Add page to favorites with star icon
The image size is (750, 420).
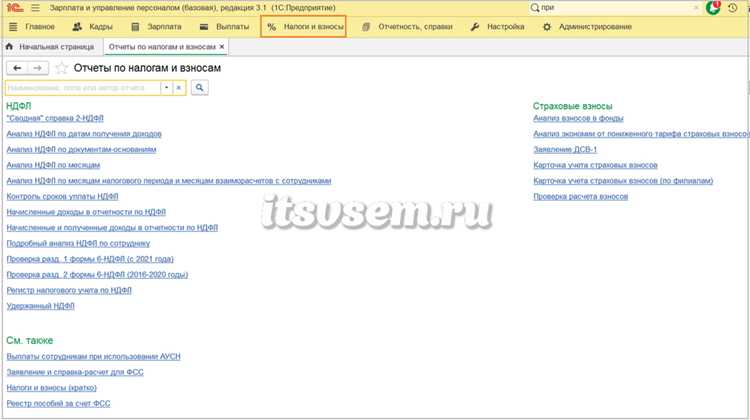click(x=61, y=68)
